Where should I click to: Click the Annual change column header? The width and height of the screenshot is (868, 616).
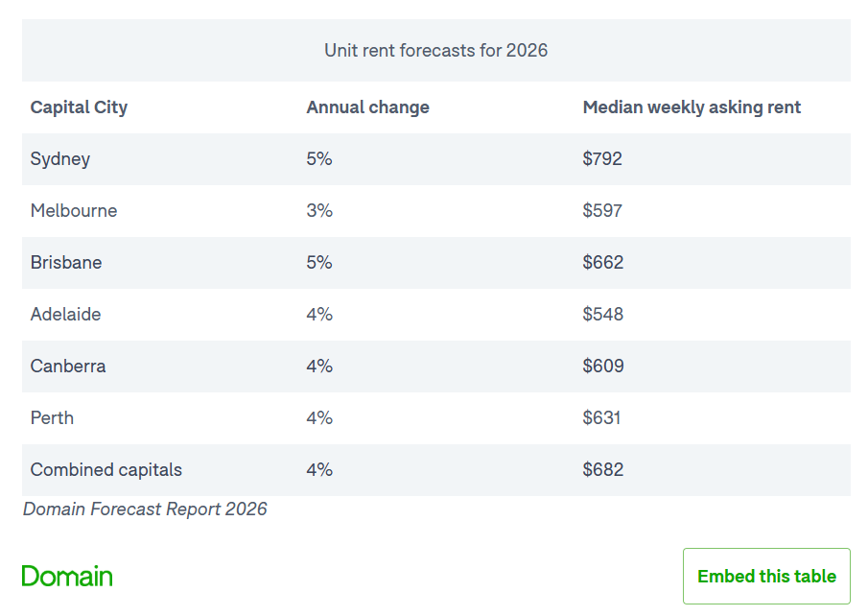[367, 107]
